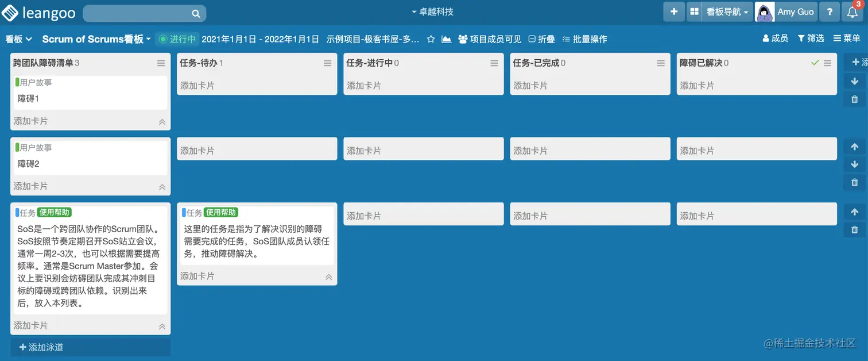Move the SoS card swimlane up with arrow
868x361 pixels.
tap(854, 212)
